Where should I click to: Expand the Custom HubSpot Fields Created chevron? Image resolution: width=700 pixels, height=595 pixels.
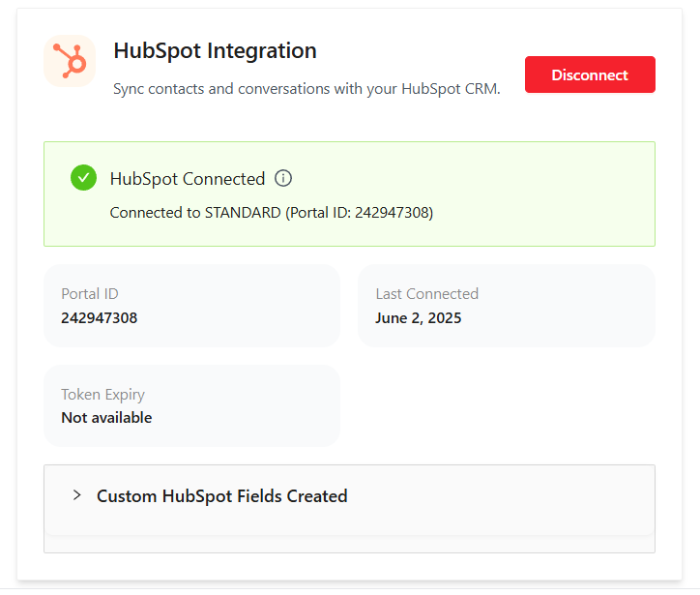pyautogui.click(x=76, y=495)
